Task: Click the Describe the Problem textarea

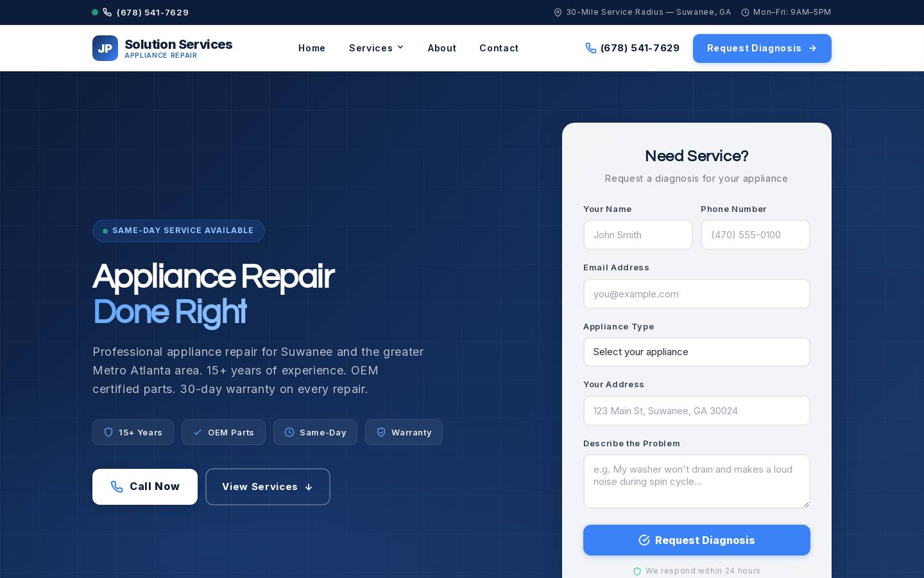Action: pos(697,481)
